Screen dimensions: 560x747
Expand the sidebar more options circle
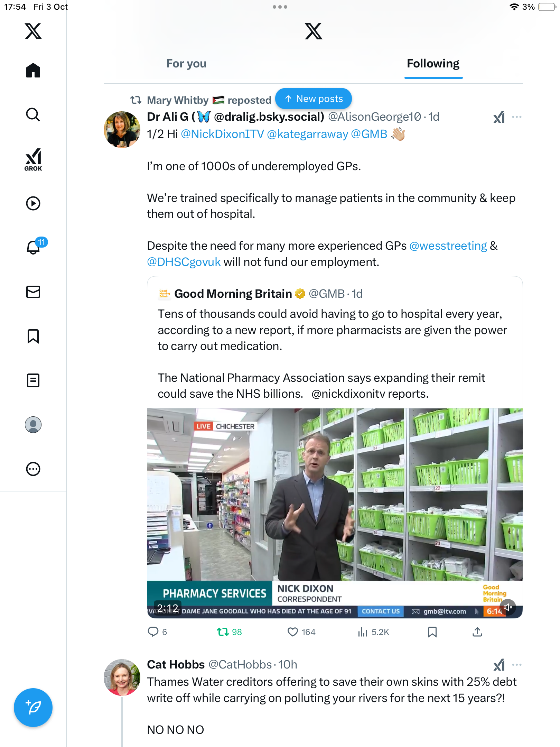tap(33, 469)
